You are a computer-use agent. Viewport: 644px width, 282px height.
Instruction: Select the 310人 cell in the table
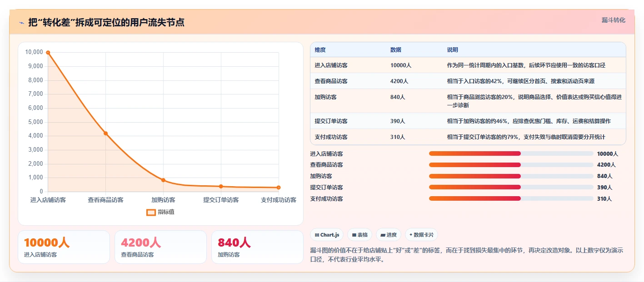tap(398, 137)
